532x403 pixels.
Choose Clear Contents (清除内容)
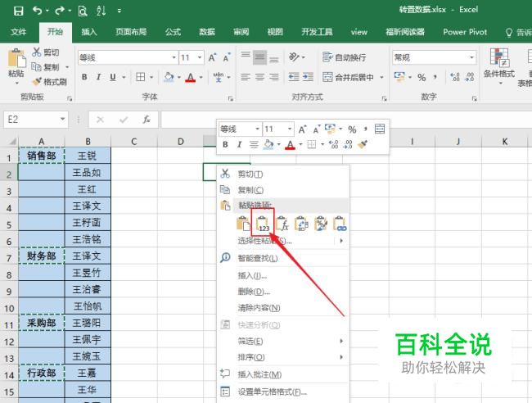click(x=283, y=308)
